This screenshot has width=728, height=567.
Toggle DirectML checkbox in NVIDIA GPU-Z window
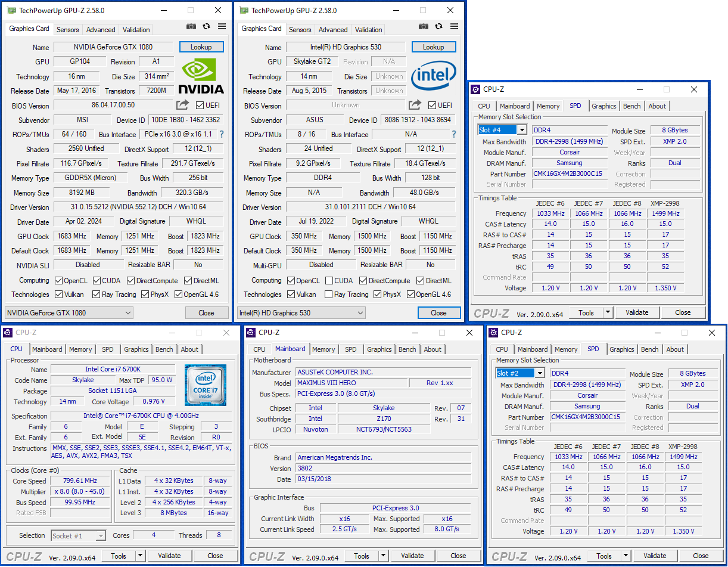[188, 280]
